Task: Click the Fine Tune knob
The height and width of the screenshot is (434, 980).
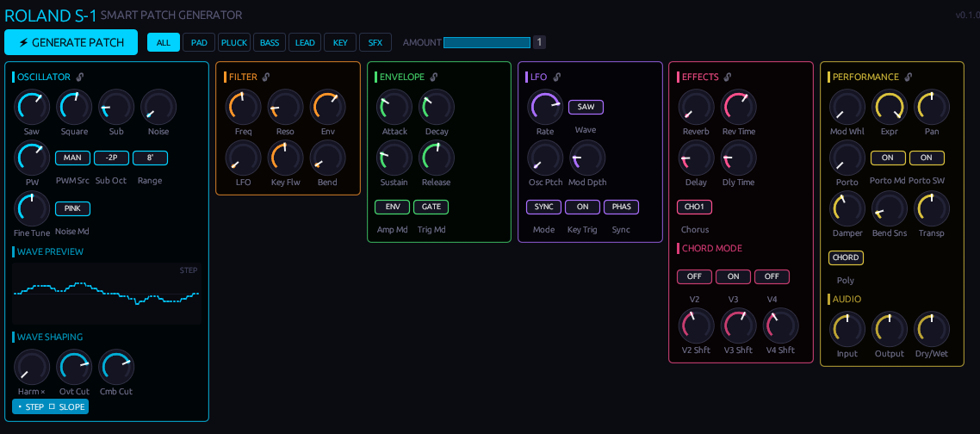Action: coord(32,209)
